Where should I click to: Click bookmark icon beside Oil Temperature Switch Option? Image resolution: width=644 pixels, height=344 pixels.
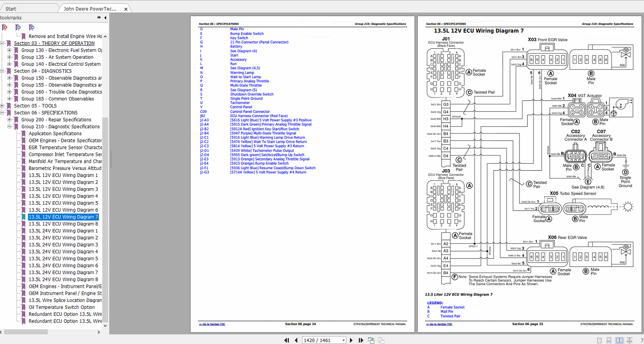click(x=24, y=307)
